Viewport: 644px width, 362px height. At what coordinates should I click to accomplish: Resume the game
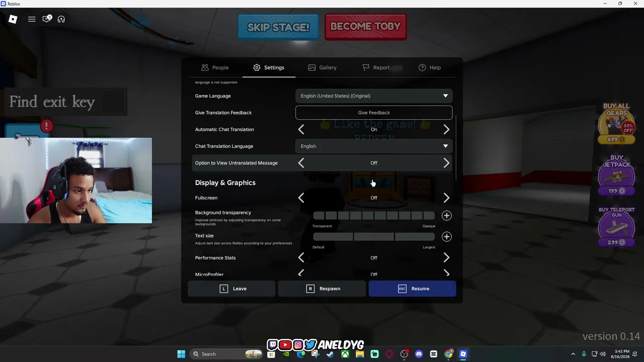412,289
